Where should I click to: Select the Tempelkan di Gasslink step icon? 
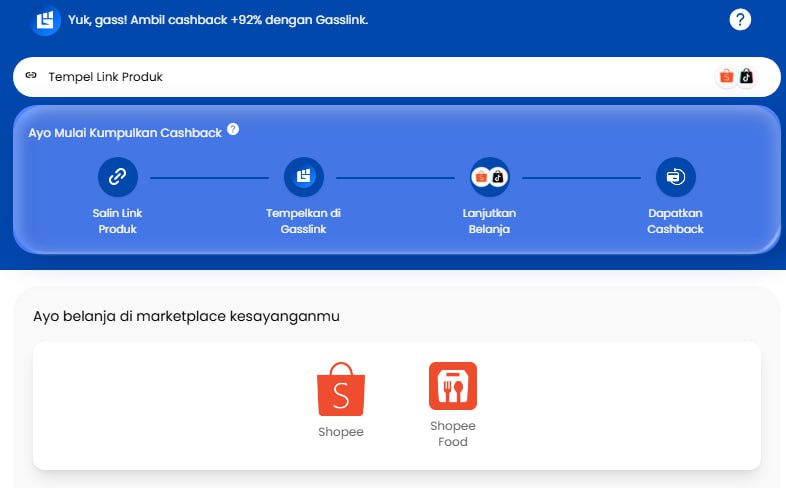[303, 177]
